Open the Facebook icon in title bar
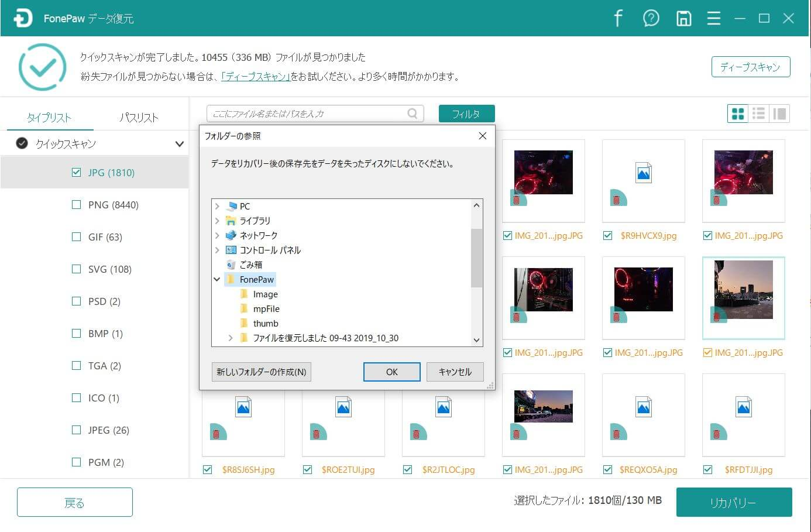Image resolution: width=811 pixels, height=532 pixels. 618,18
